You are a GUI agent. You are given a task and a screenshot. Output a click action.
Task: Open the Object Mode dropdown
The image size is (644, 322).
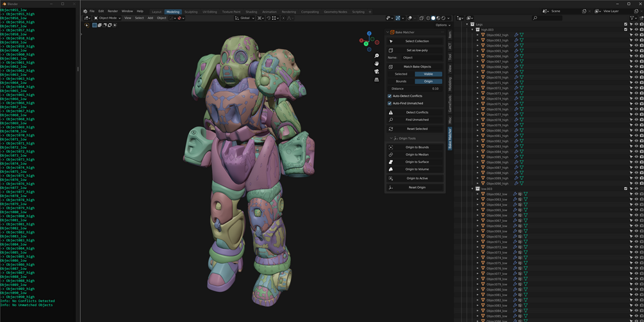tap(106, 18)
